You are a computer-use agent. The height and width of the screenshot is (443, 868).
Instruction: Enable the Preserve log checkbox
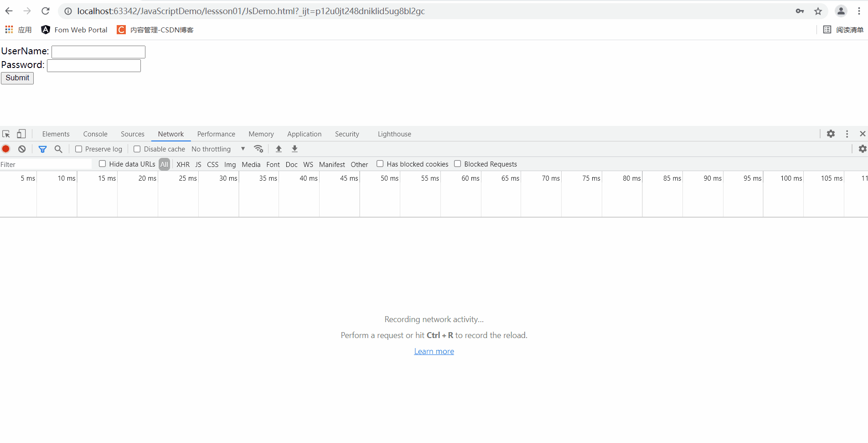point(78,149)
